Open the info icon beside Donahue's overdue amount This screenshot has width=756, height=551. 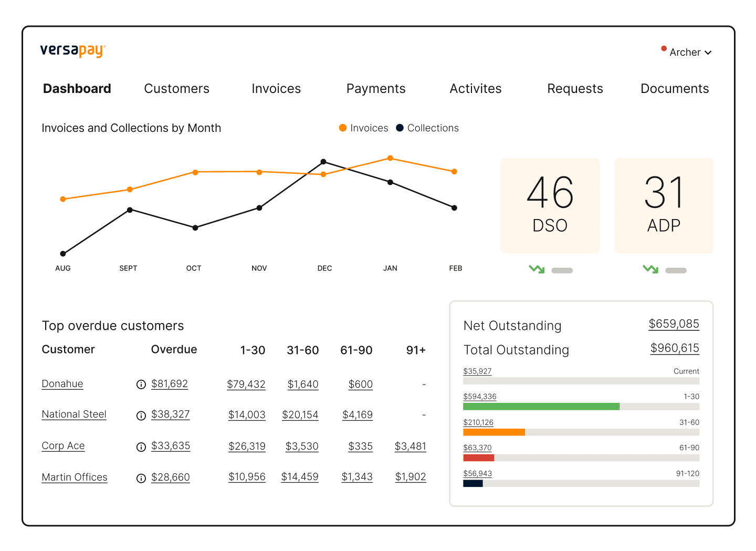pos(141,384)
